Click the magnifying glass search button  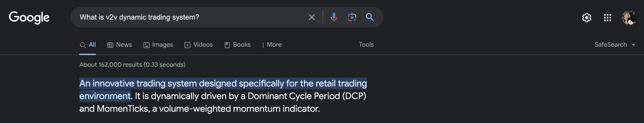[370, 17]
